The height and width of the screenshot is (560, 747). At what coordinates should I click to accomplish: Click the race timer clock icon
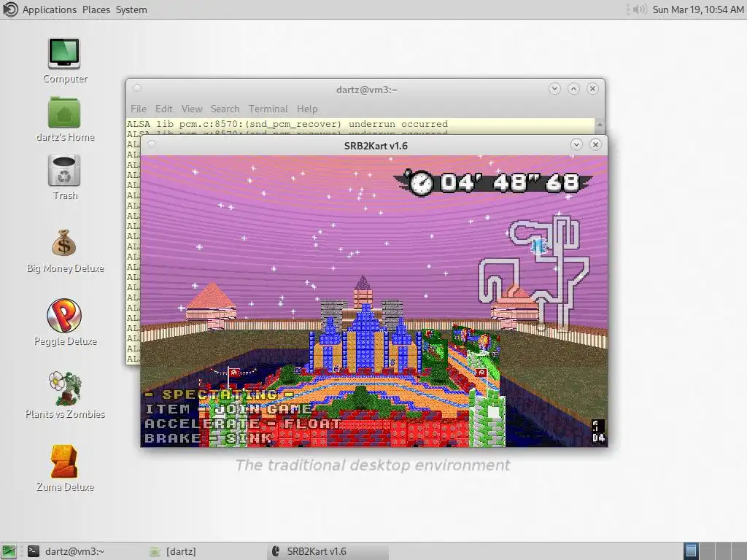click(x=420, y=183)
